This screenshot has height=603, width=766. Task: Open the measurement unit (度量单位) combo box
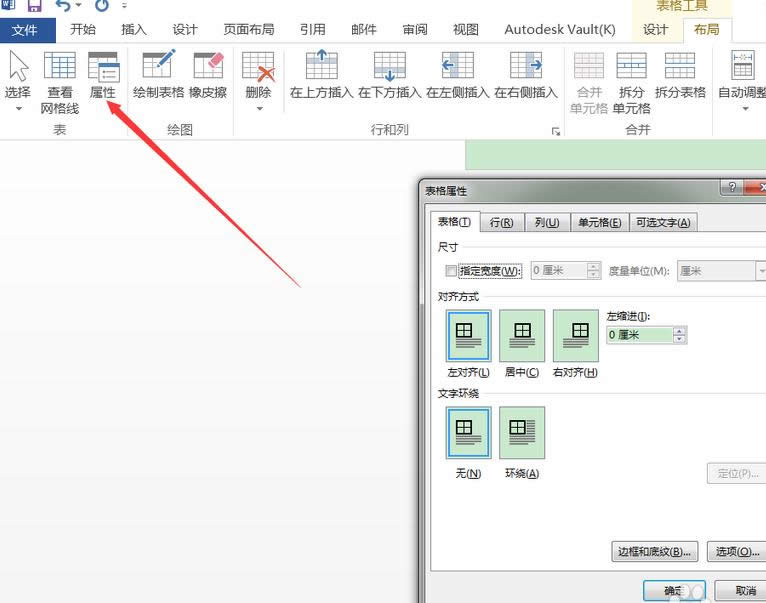(x=722, y=271)
